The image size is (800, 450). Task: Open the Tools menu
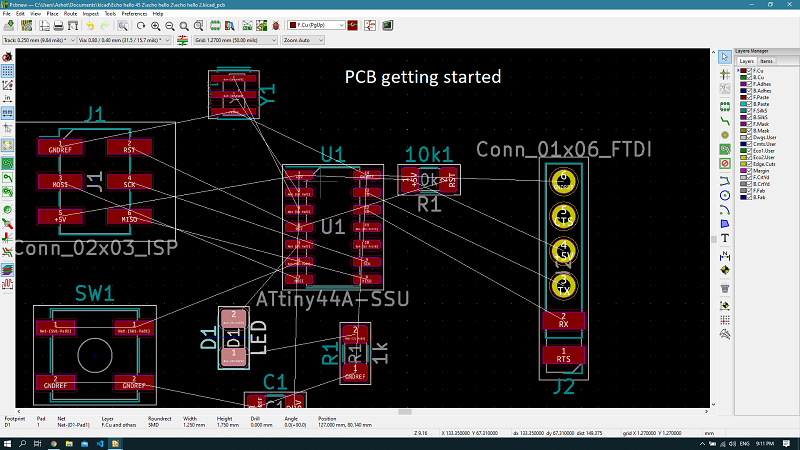pyautogui.click(x=110, y=14)
